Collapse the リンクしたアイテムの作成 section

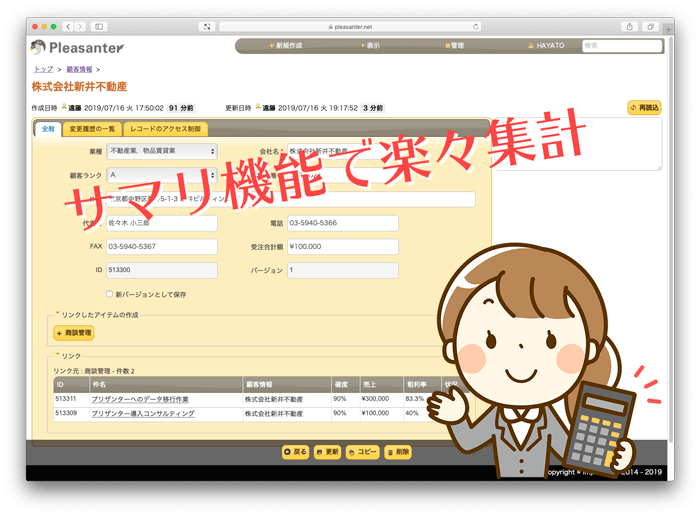[96, 315]
